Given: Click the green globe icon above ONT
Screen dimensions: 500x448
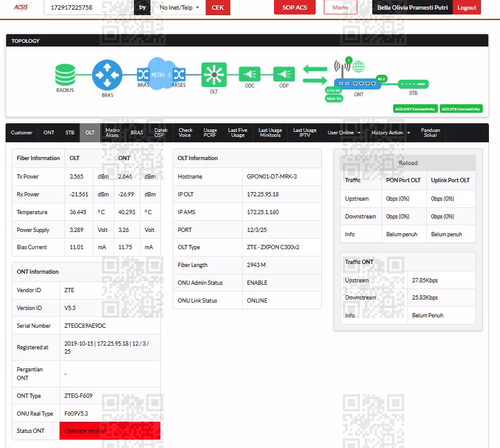Looking at the screenshot, I should [358, 67].
